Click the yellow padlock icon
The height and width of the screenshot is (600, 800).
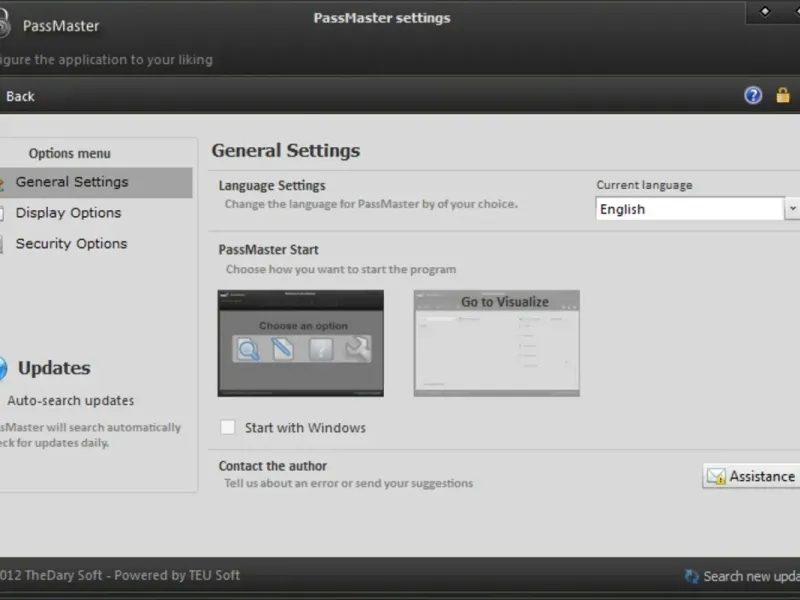[x=783, y=95]
